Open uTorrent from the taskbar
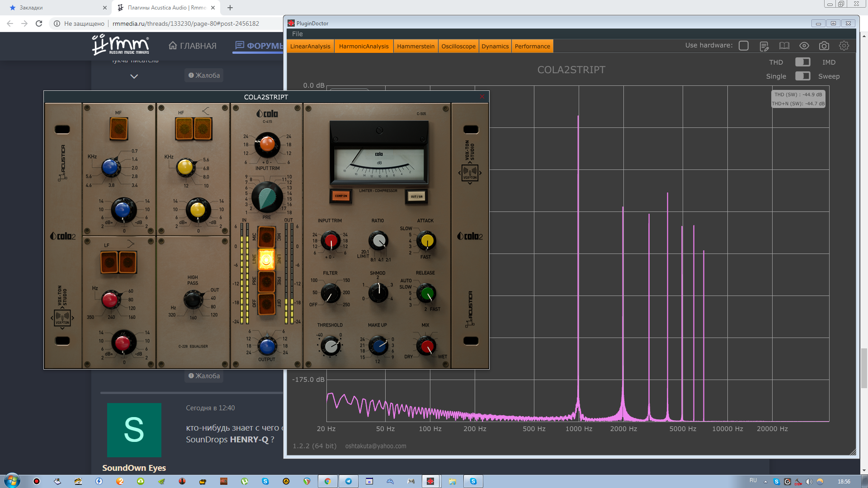Screen dimensions: 868x488 pyautogui.click(x=245, y=481)
